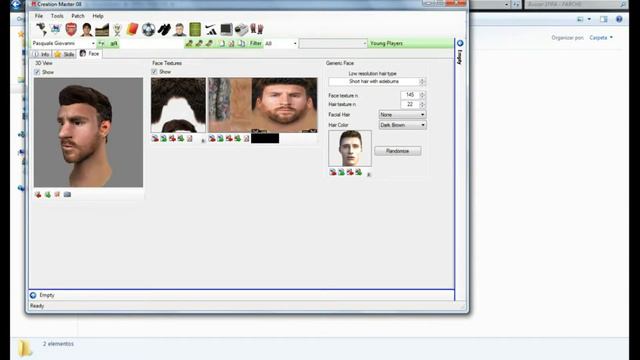640x360 pixels.
Task: Click the blue circle icon on the bottom Empty bar
Action: (33, 295)
